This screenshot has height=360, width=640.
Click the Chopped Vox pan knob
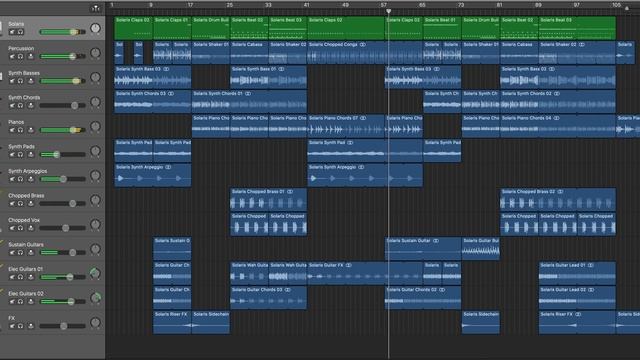click(x=95, y=224)
